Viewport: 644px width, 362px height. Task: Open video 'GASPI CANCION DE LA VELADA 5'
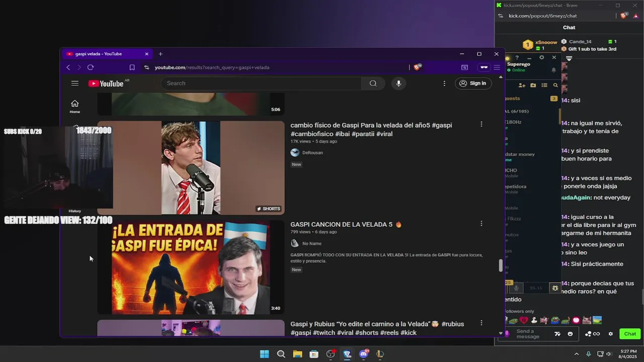[346, 225]
